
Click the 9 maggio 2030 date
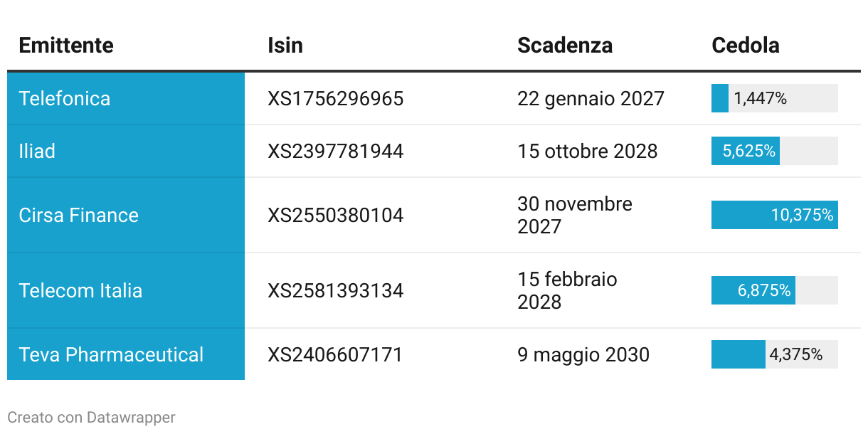[583, 354]
